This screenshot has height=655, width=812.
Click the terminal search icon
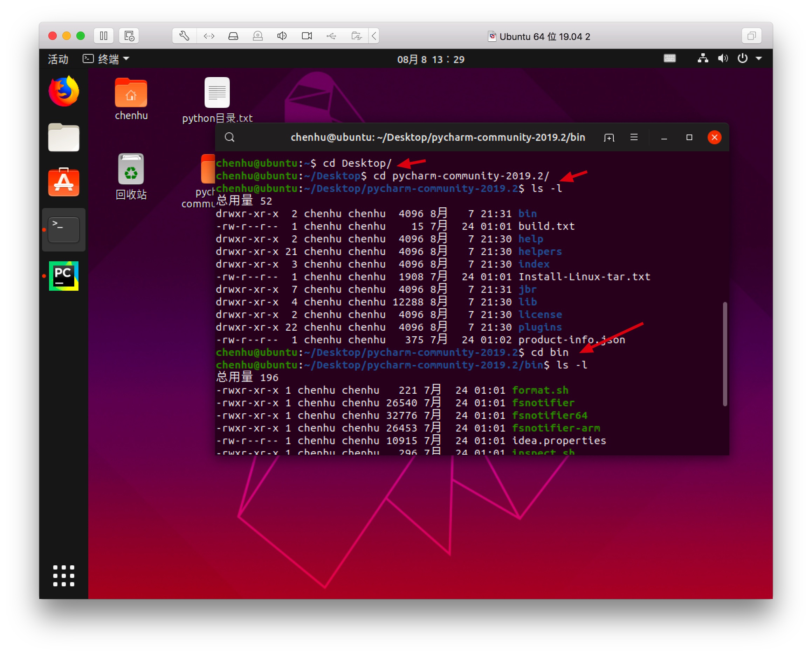coord(230,137)
